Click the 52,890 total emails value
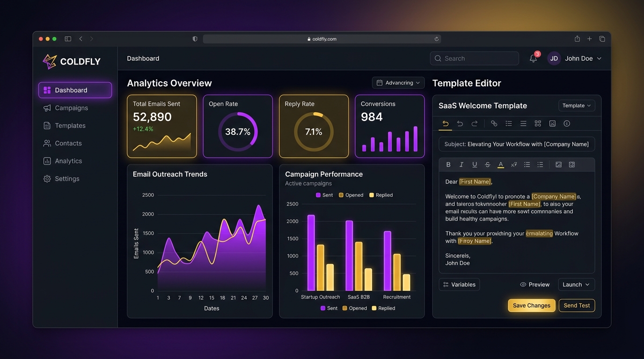 [x=152, y=117]
